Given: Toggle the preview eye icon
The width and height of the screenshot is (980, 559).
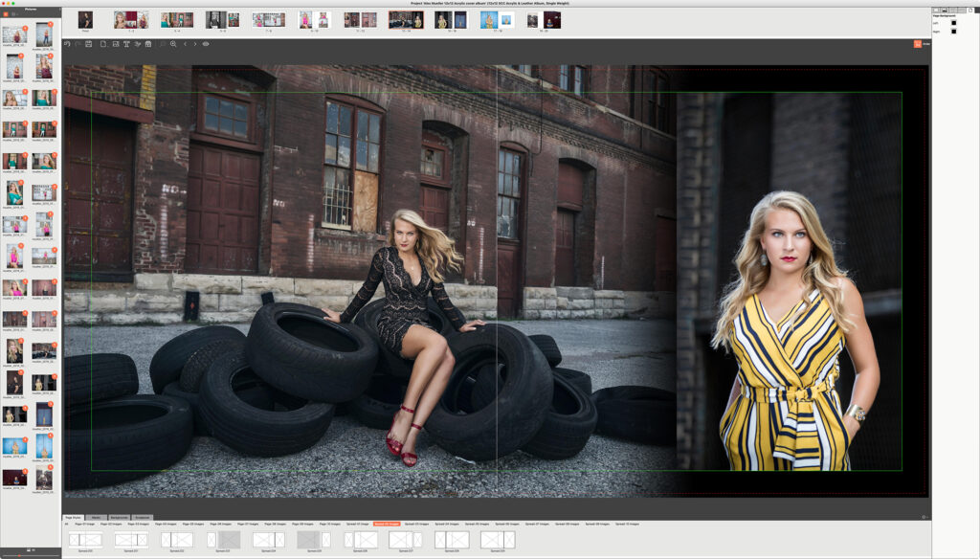Looking at the screenshot, I should (206, 44).
